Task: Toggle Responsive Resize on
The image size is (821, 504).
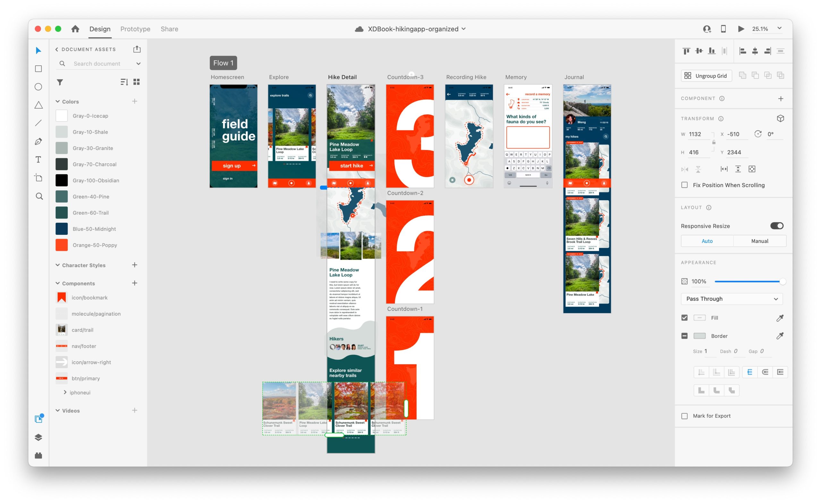Action: point(778,226)
